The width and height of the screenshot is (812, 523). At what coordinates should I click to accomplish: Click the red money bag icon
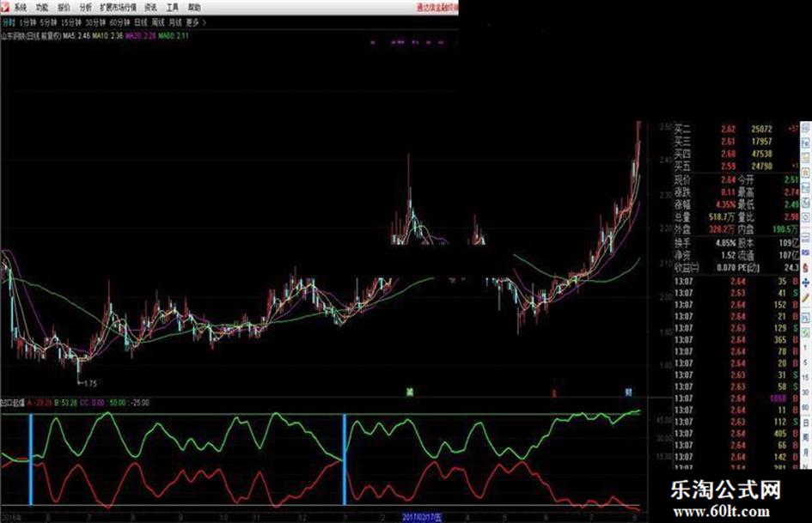click(x=806, y=268)
